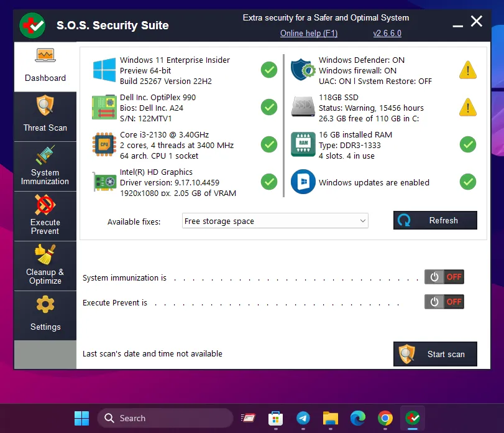This screenshot has width=504, height=433.
Task: Open Microsoft Store from taskbar
Action: click(275, 418)
